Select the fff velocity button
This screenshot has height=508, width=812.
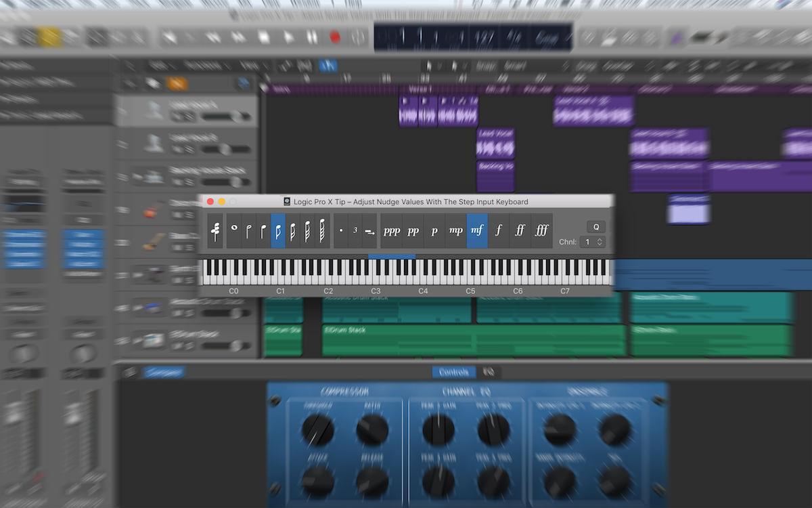pos(541,231)
